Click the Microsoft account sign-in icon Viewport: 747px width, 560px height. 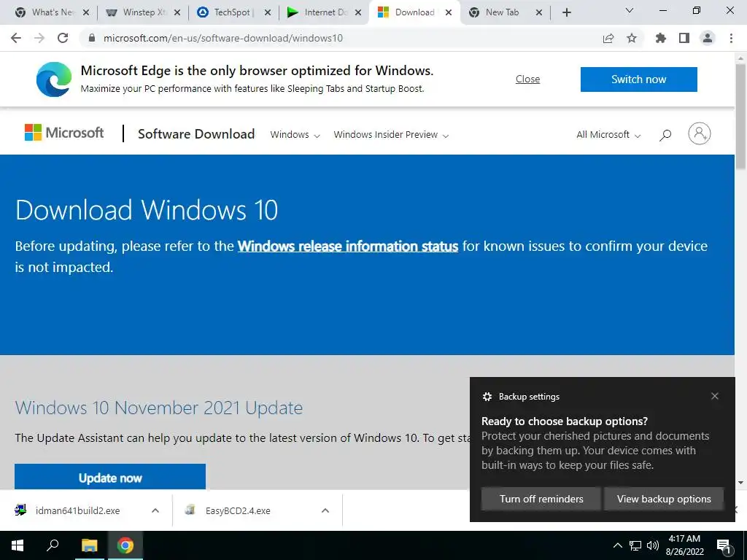[x=700, y=134]
